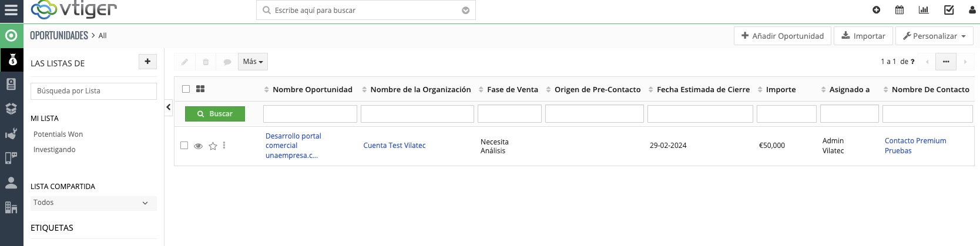Click the quick create plus icon

(876, 10)
